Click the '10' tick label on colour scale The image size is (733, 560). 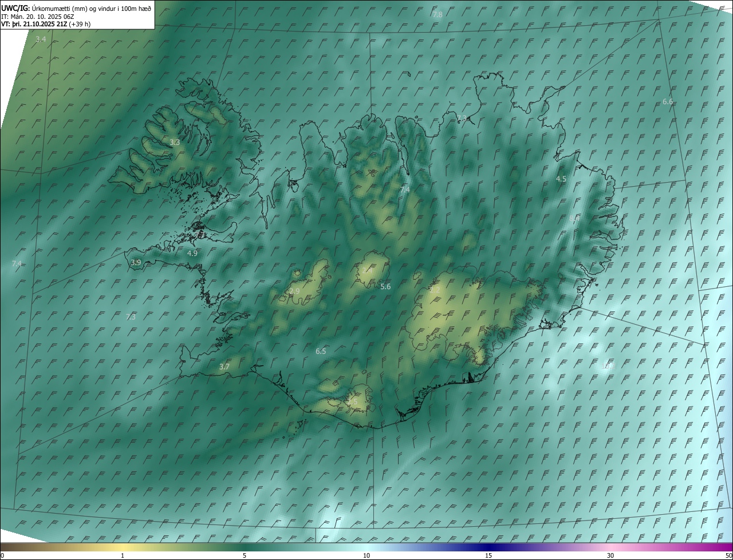point(366,556)
